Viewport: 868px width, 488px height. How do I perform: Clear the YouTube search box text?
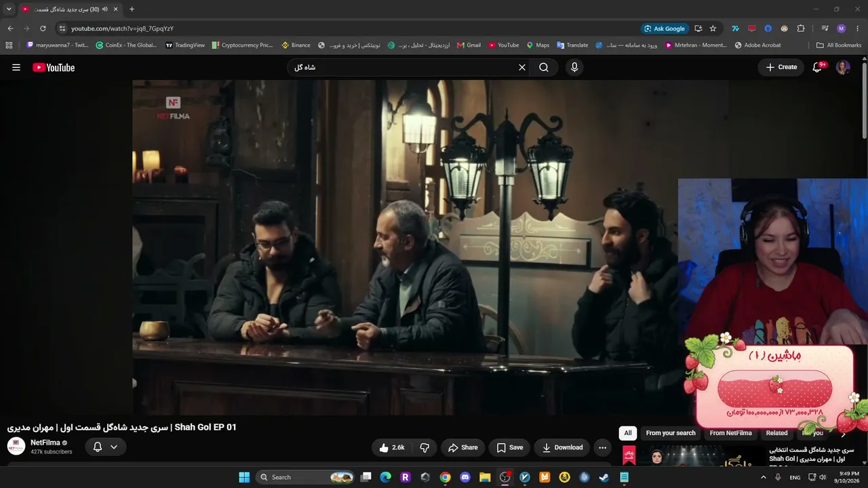[x=522, y=67]
